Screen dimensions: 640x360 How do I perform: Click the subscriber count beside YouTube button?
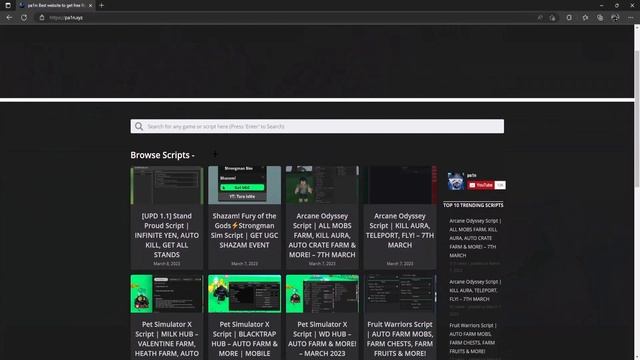500,185
